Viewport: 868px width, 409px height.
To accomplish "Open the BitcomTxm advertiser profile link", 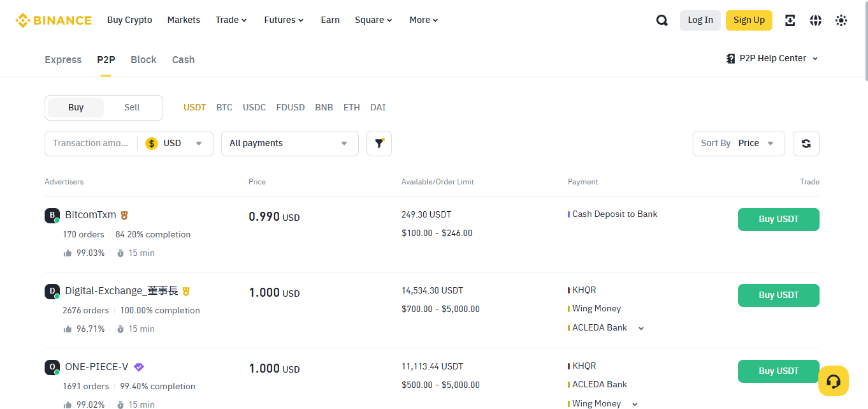I will [x=90, y=216].
